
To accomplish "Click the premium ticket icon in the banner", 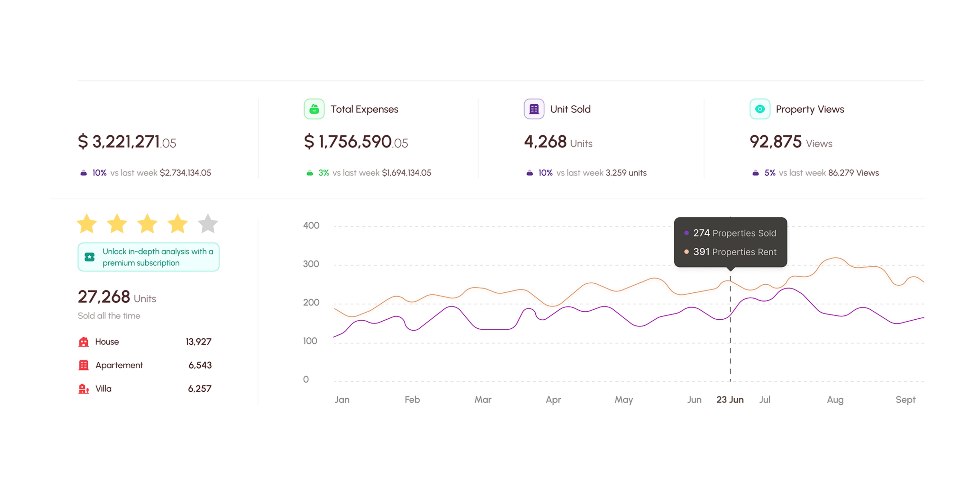I will pyautogui.click(x=89, y=257).
